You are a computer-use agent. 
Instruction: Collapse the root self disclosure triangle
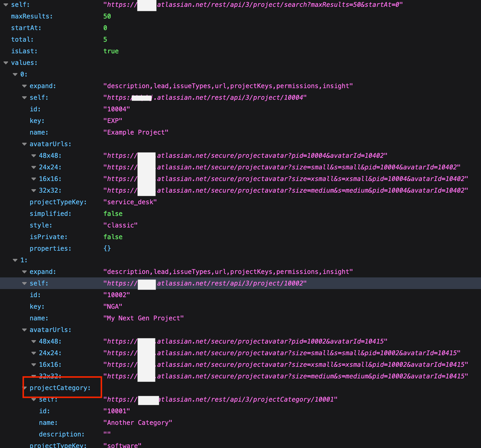pyautogui.click(x=5, y=5)
